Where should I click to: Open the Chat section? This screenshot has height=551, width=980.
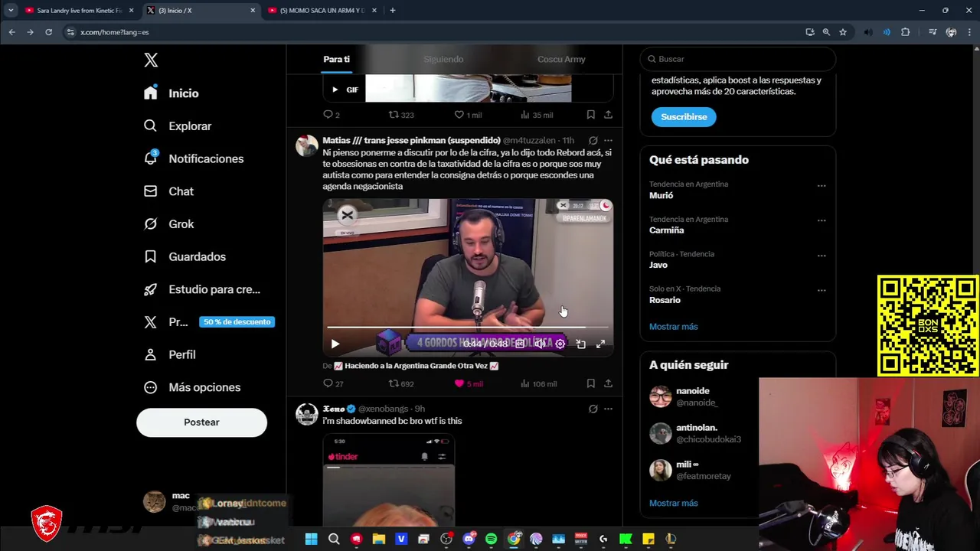click(x=169, y=191)
